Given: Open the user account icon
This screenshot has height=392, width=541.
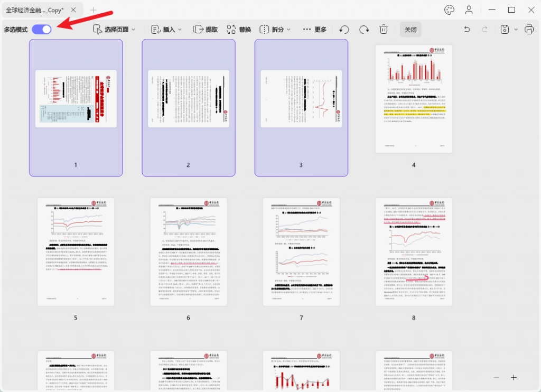Looking at the screenshot, I should tap(469, 10).
